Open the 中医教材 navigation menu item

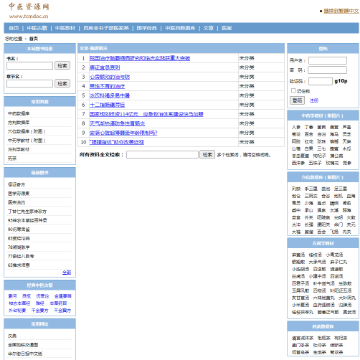click(x=65, y=28)
